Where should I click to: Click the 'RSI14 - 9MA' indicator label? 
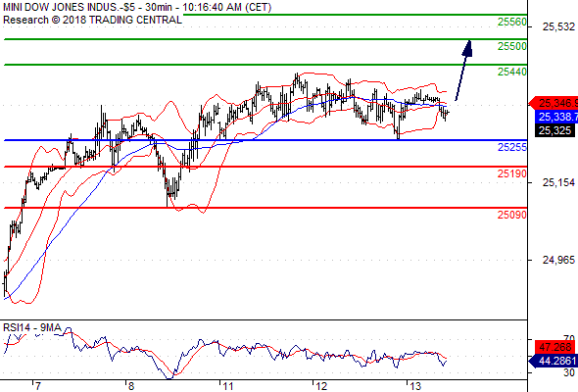(32, 327)
